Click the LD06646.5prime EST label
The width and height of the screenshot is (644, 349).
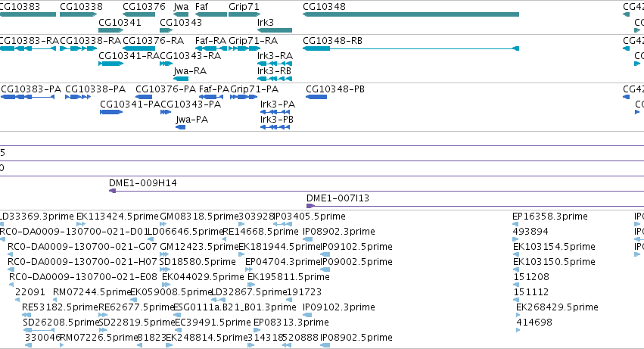coord(185,232)
